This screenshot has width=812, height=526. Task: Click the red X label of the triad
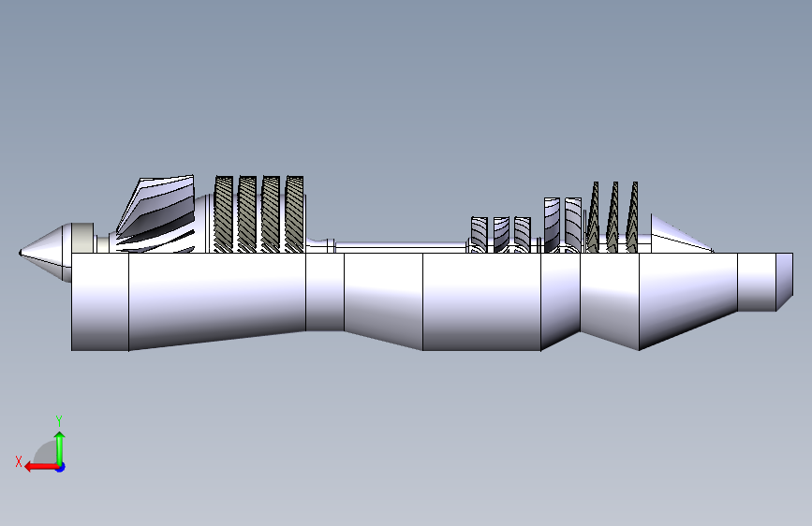19,461
